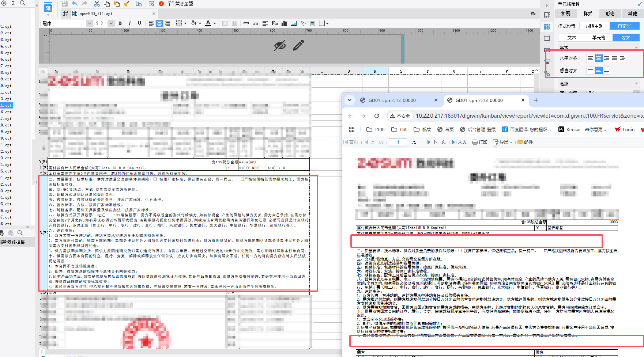This screenshot has width=644, height=357.
Task: Click the browser address bar URL
Action: pyautogui.click(x=530, y=116)
